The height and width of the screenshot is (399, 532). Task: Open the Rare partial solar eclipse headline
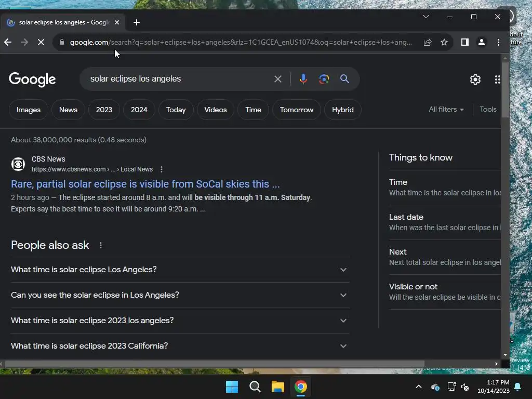pos(145,184)
